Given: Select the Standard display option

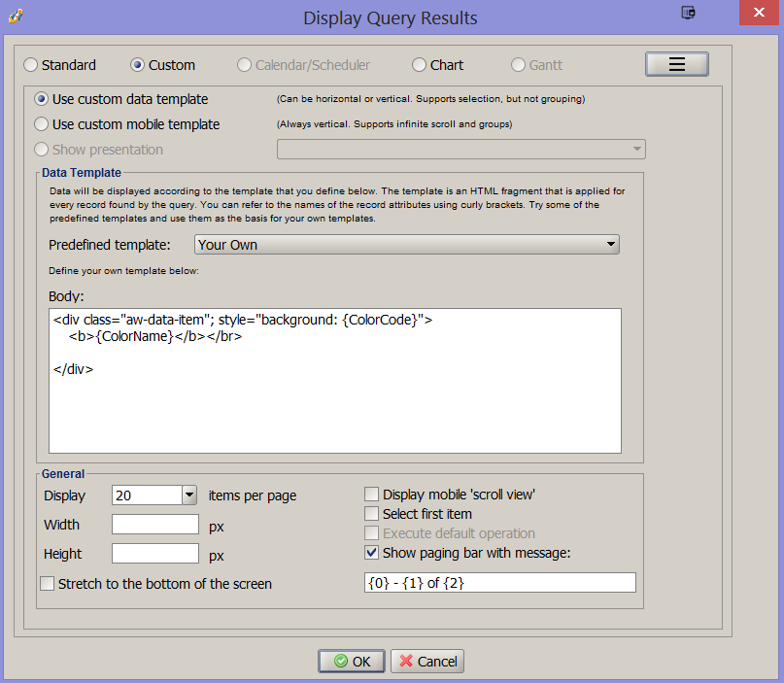Looking at the screenshot, I should 59,65.
